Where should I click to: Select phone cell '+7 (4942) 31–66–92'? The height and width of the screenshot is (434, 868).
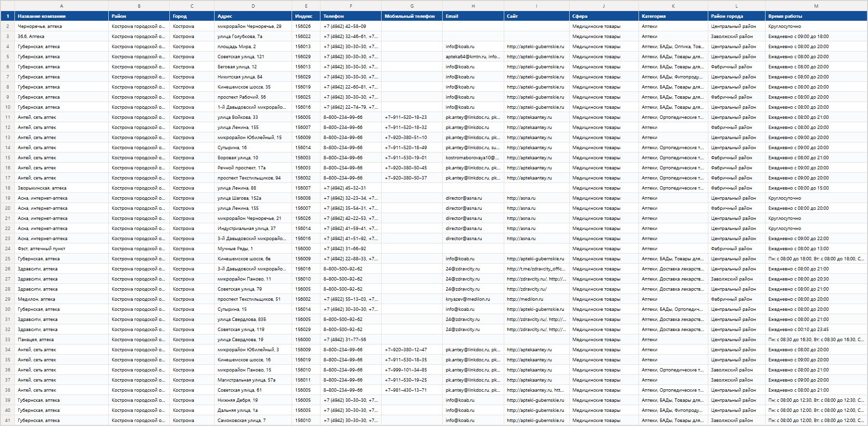pyautogui.click(x=351, y=249)
